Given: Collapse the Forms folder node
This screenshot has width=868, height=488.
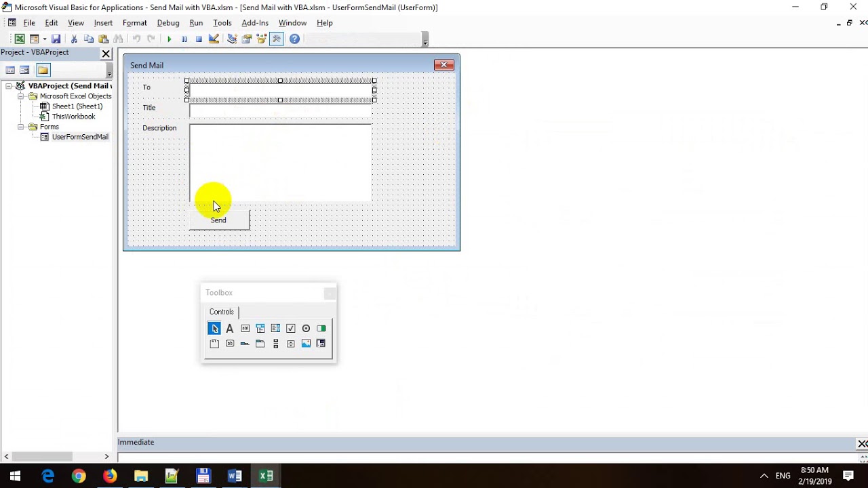Looking at the screenshot, I should (x=21, y=127).
